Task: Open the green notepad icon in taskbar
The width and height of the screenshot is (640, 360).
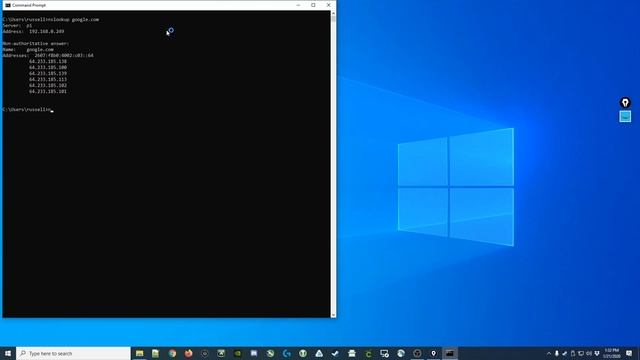Action: pyautogui.click(x=156, y=353)
